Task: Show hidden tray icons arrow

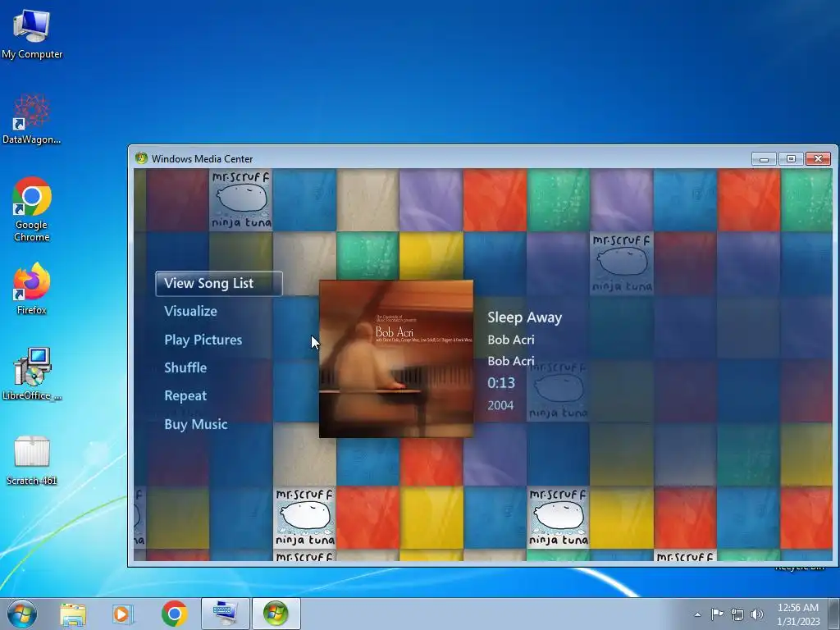Action: (x=697, y=614)
